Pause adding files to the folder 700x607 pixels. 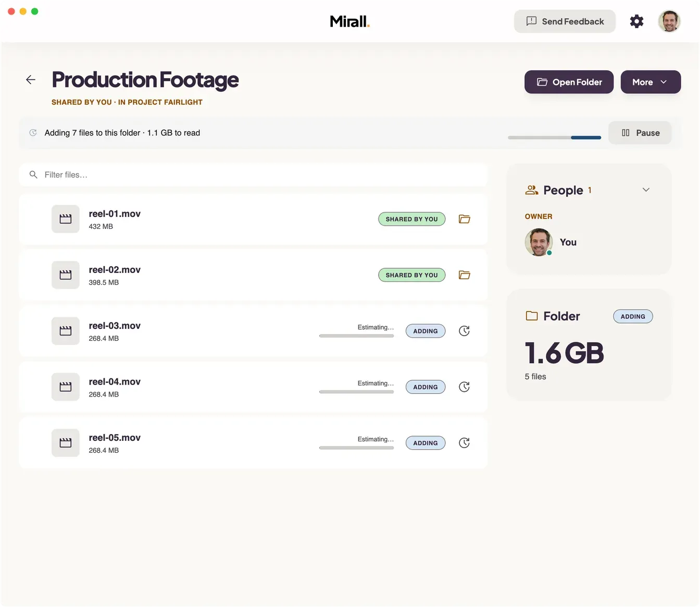tap(640, 133)
